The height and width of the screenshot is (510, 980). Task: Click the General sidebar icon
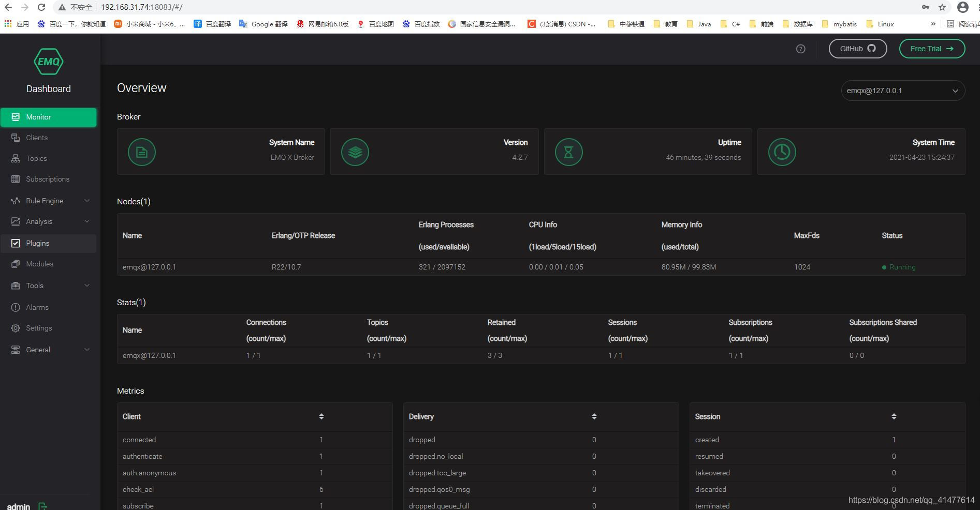point(16,350)
